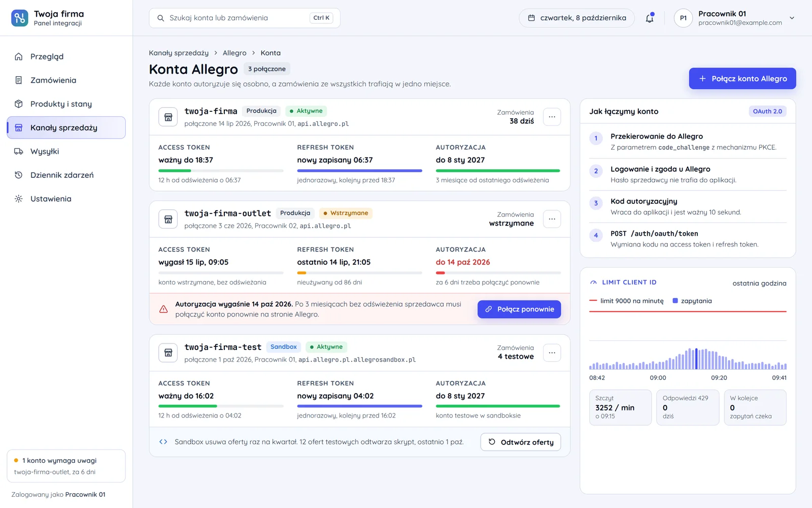Screen dimensions: 812x508
Task: Open Dziennik zdarzeń section
Action: (66, 175)
